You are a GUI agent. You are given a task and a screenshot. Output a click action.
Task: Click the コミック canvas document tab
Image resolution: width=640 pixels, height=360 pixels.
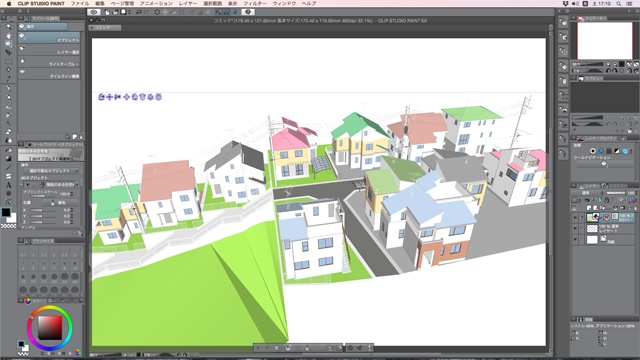click(105, 28)
